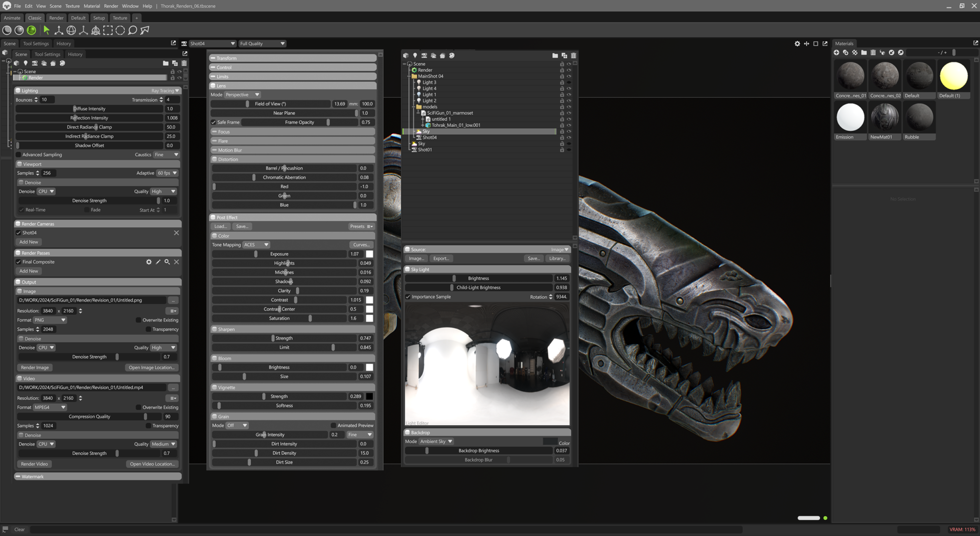Open the image Format PNG dropdown
The image size is (980, 536).
(x=50, y=320)
